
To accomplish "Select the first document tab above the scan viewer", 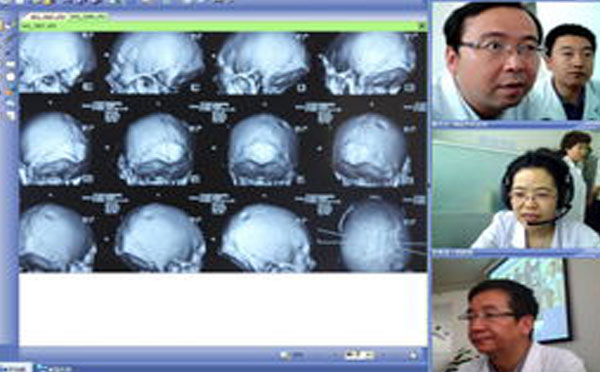I will [47, 17].
